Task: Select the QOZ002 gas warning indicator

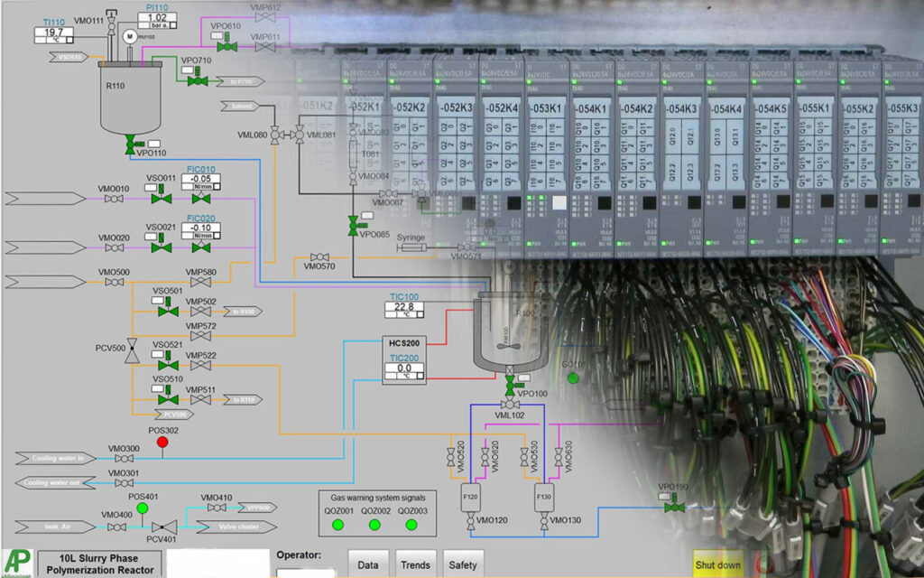Action: (374, 525)
